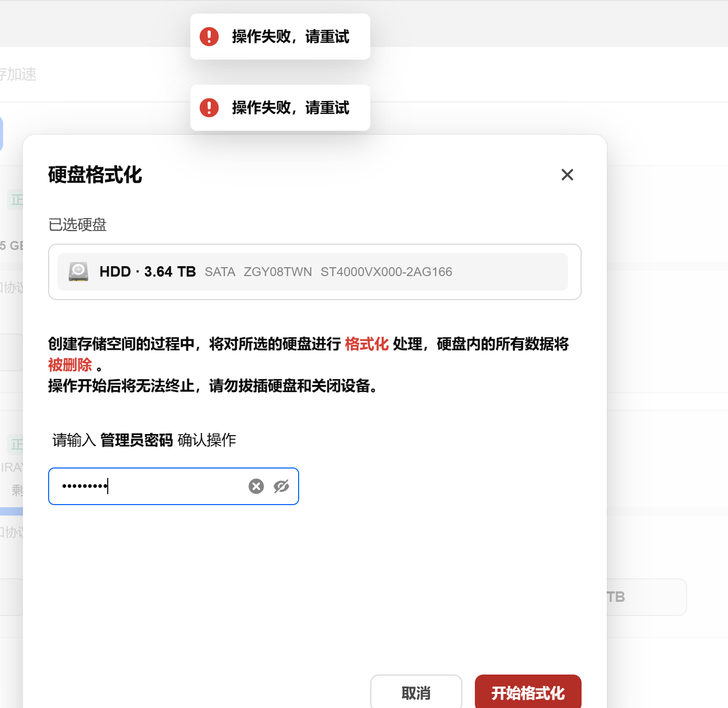Click the 硬盘格式化 dialog title
Image resolution: width=728 pixels, height=708 pixels.
tap(95, 175)
